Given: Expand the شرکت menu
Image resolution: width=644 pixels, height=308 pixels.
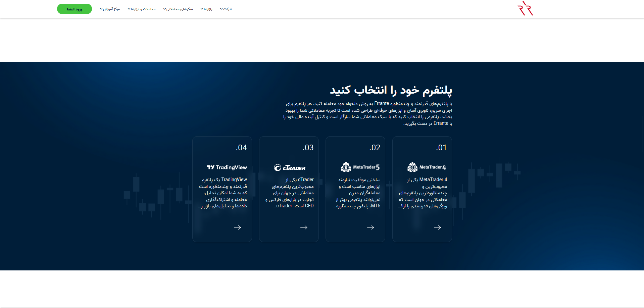Looking at the screenshot, I should coord(226,9).
